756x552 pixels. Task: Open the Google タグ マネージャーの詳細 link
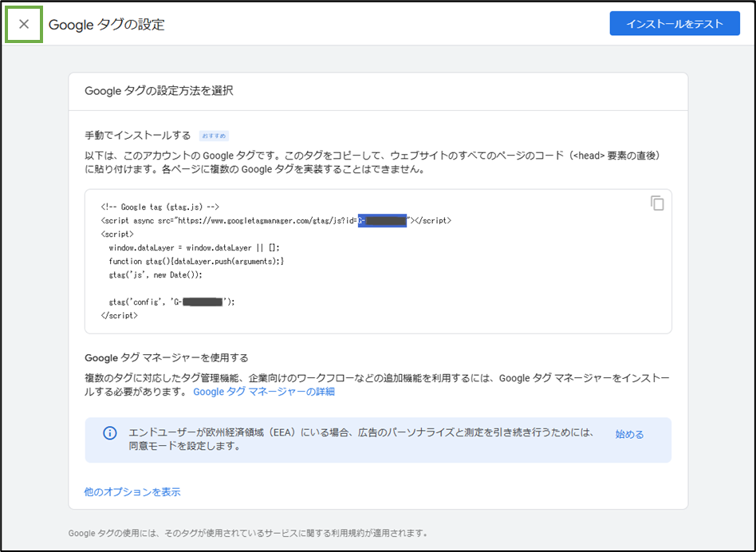click(x=264, y=392)
